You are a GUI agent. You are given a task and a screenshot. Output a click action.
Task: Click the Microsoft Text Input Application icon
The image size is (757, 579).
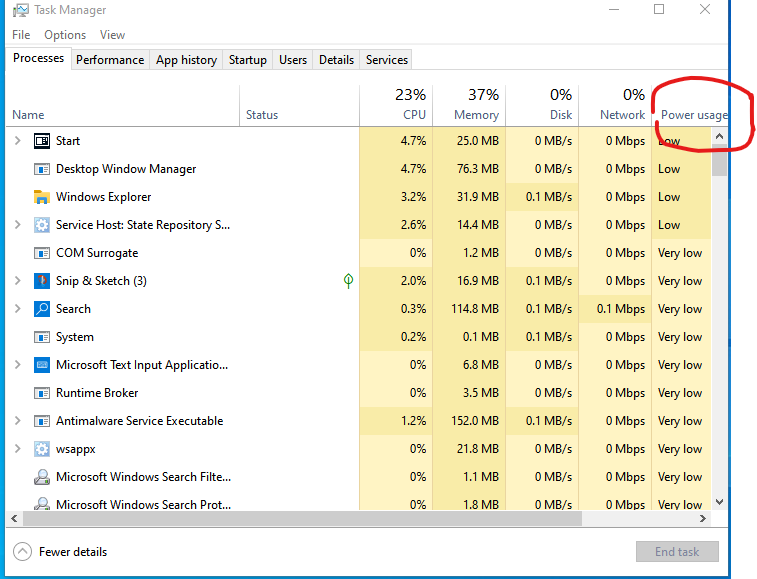[x=42, y=365]
